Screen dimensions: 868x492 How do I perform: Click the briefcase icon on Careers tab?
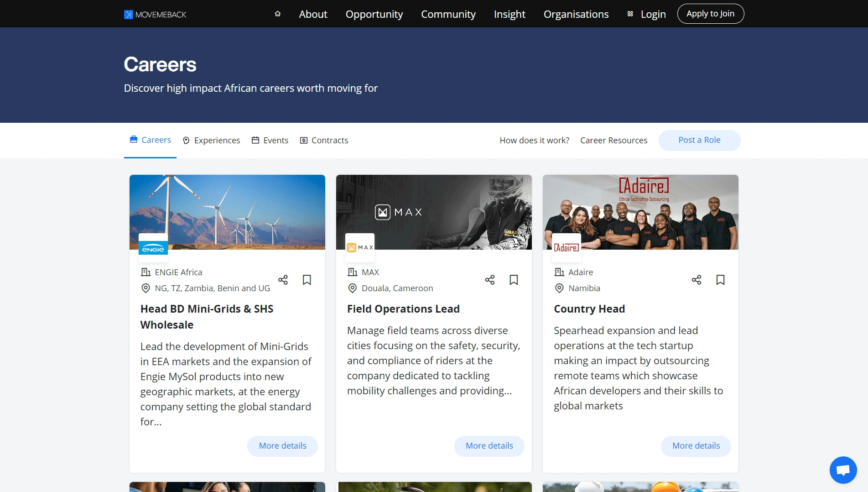pyautogui.click(x=134, y=139)
